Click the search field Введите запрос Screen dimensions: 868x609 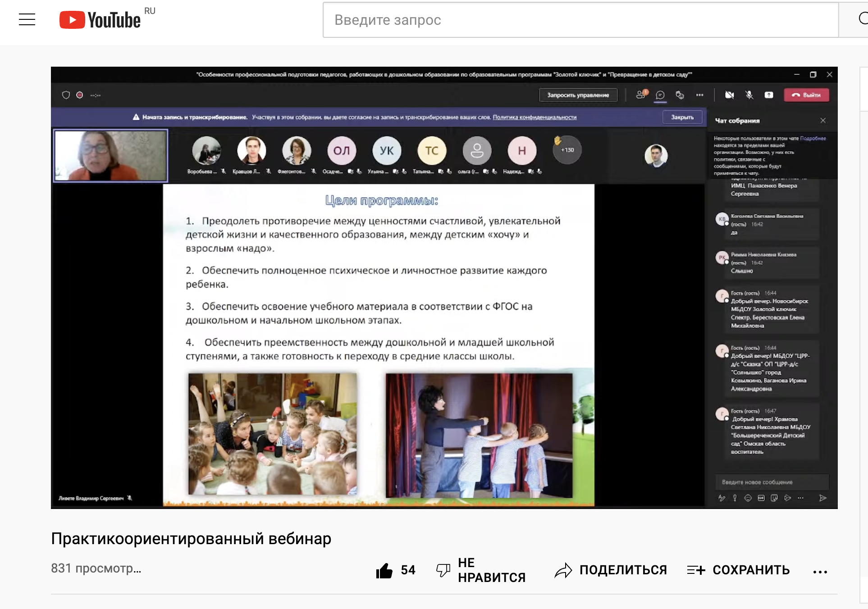580,20
